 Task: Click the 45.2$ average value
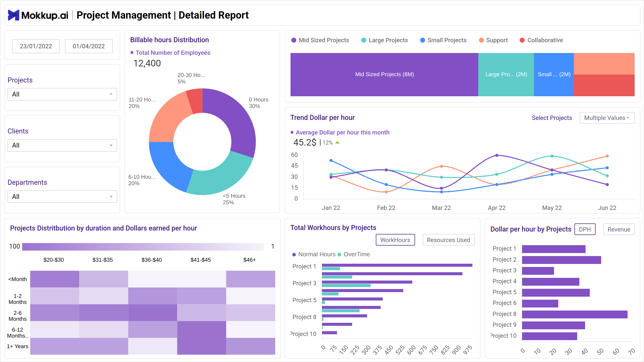pos(305,143)
